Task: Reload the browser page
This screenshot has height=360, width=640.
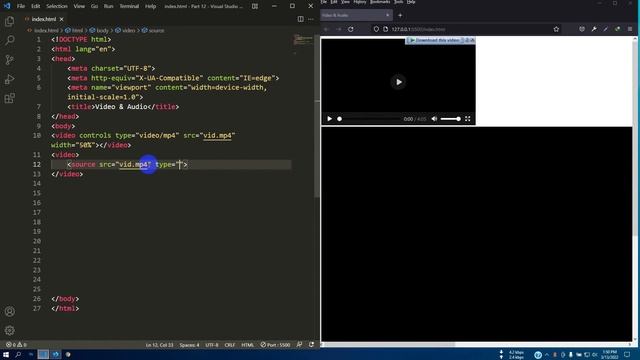Action: (x=351, y=29)
